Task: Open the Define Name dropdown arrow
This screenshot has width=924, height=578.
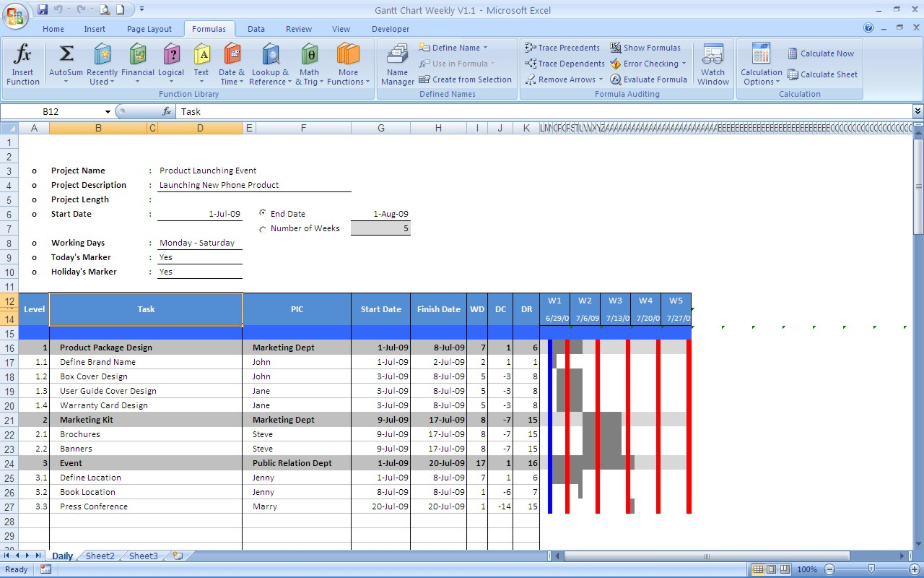Action: (x=486, y=48)
